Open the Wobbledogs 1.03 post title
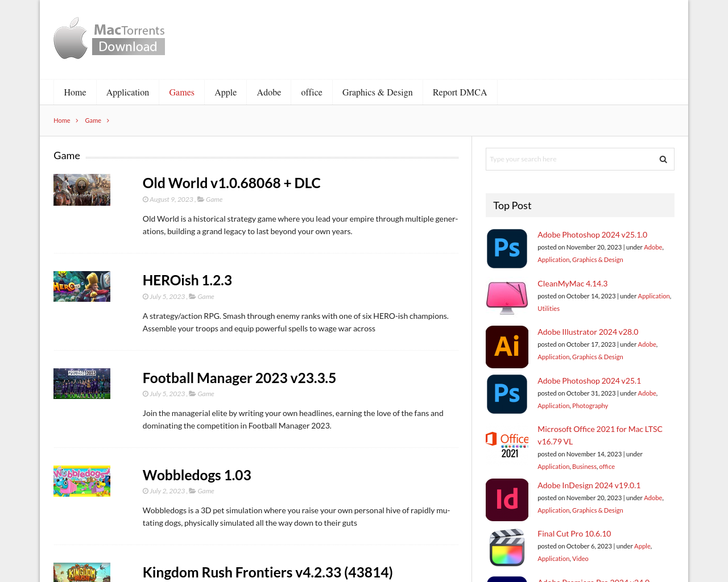Image resolution: width=728 pixels, height=582 pixels. click(197, 475)
